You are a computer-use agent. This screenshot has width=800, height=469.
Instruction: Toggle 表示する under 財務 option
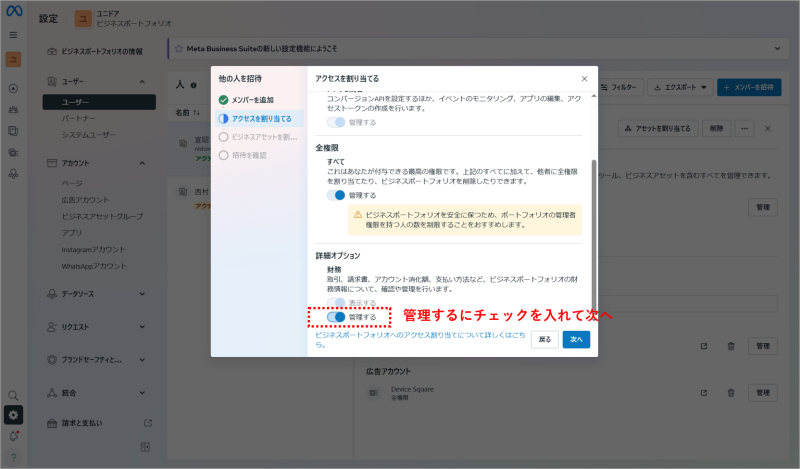pyautogui.click(x=336, y=303)
